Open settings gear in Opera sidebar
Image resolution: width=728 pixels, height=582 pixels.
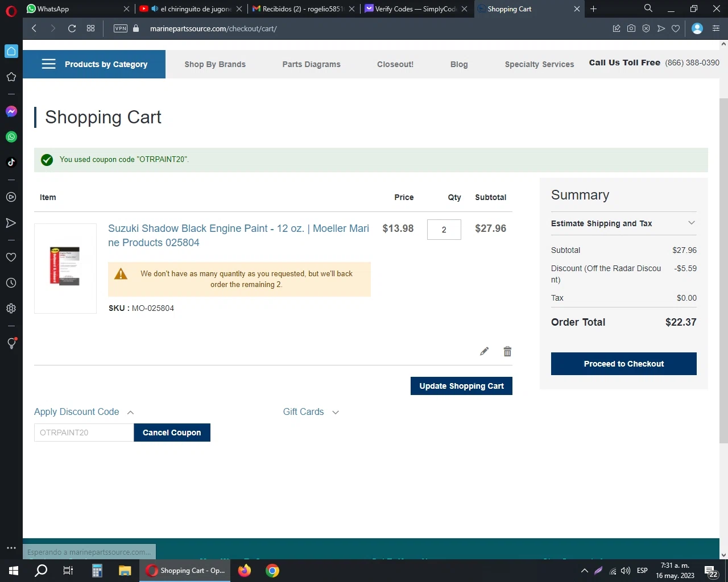tap(11, 308)
